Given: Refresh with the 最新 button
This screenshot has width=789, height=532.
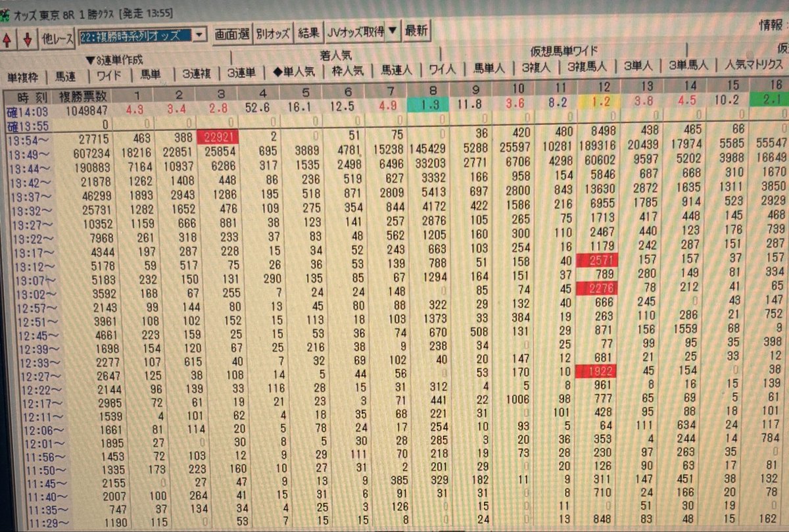Looking at the screenshot, I should (x=416, y=30).
